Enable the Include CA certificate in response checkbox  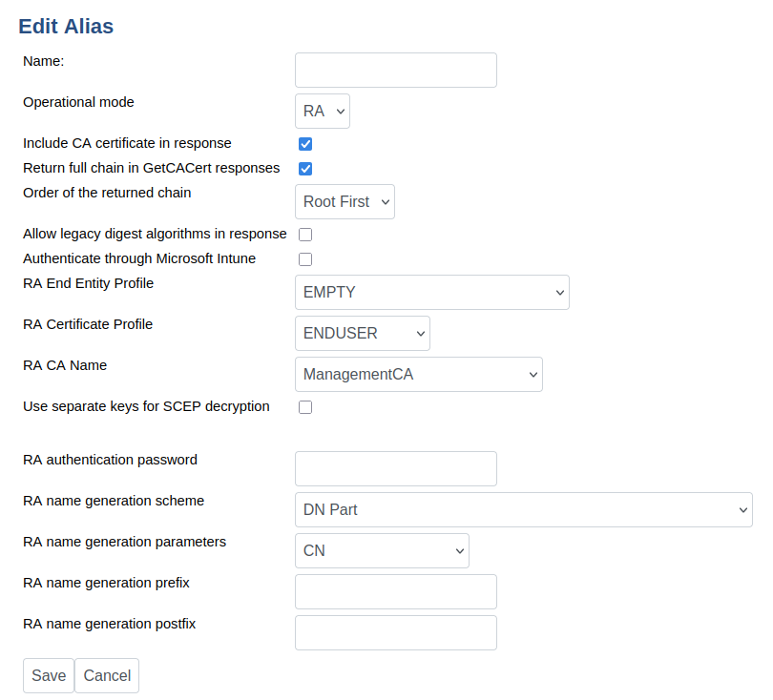pyautogui.click(x=305, y=143)
